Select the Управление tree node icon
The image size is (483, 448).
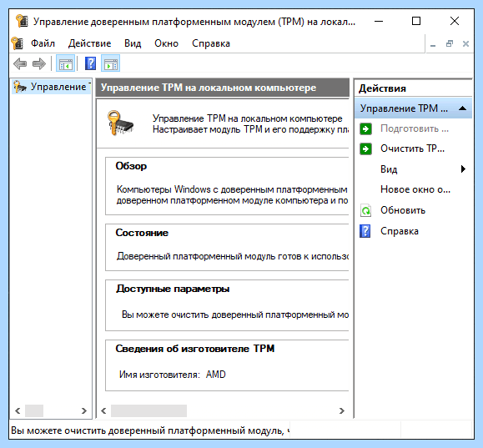coord(20,87)
